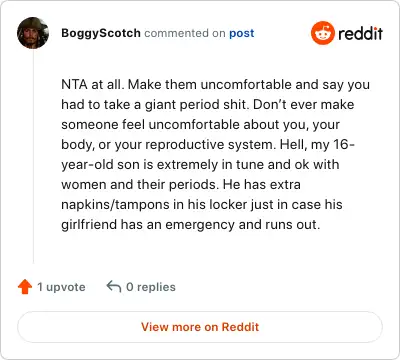The image size is (400, 360).
Task: Click the "commented on" label
Action: 185,33
